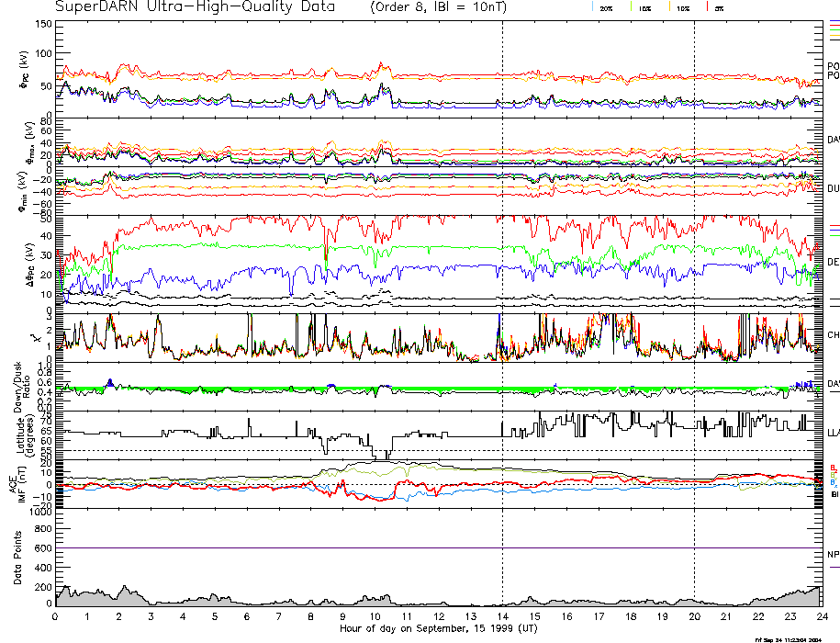The image size is (840, 643).
Task: Click the creation timestamp in bottom-right corner
Action: click(x=785, y=638)
